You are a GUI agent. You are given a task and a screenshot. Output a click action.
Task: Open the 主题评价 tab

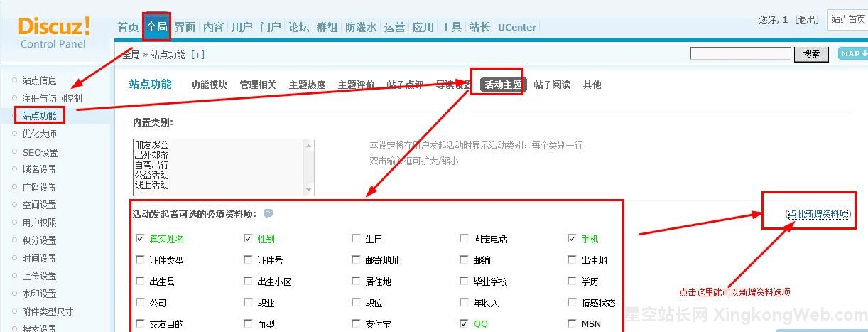tap(356, 85)
